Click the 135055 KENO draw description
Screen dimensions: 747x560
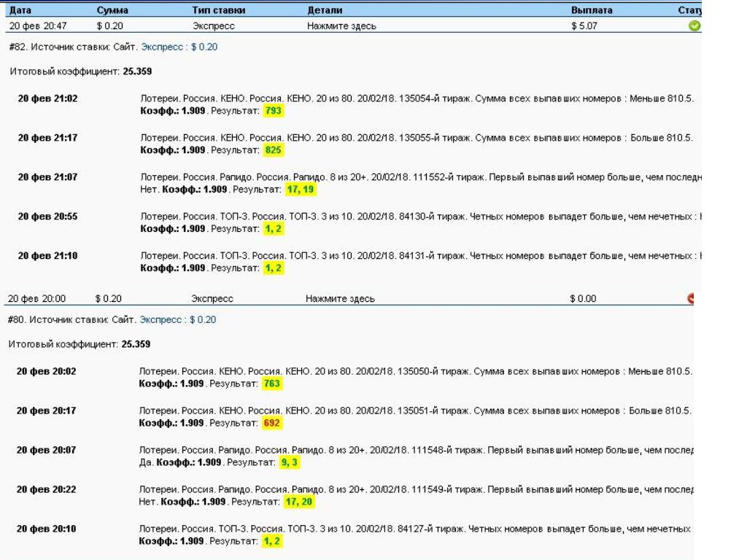coord(417,138)
